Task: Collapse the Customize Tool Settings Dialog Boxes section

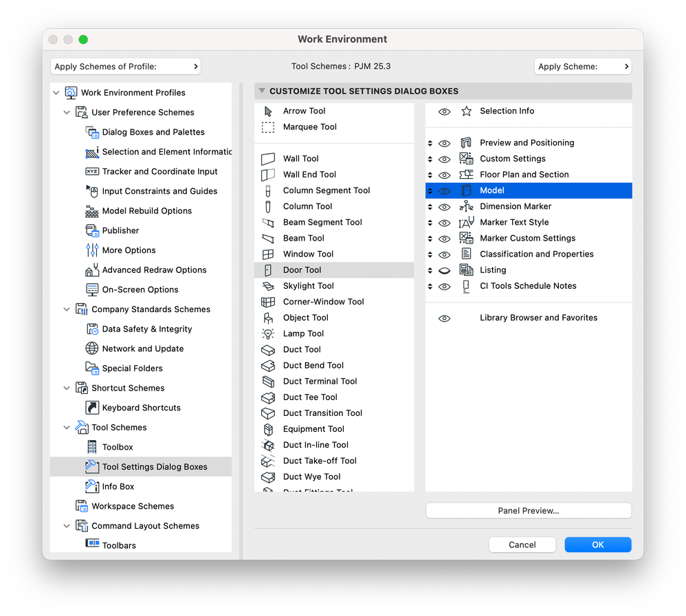Action: [x=262, y=91]
